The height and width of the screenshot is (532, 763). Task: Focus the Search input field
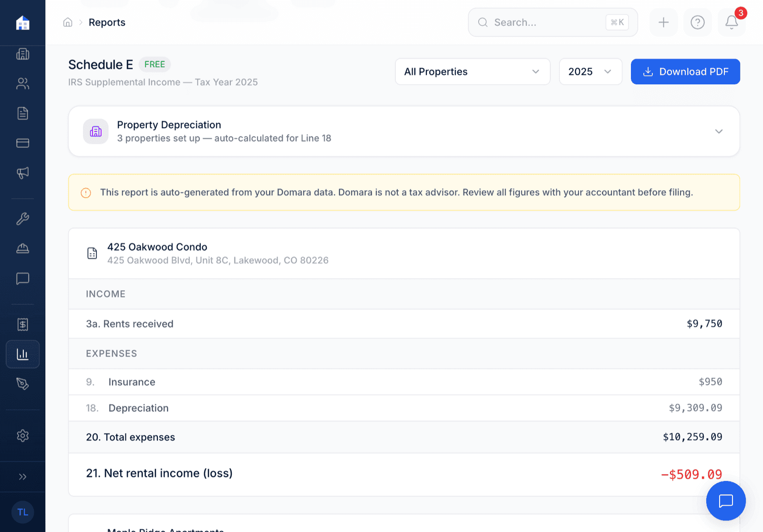click(x=544, y=22)
